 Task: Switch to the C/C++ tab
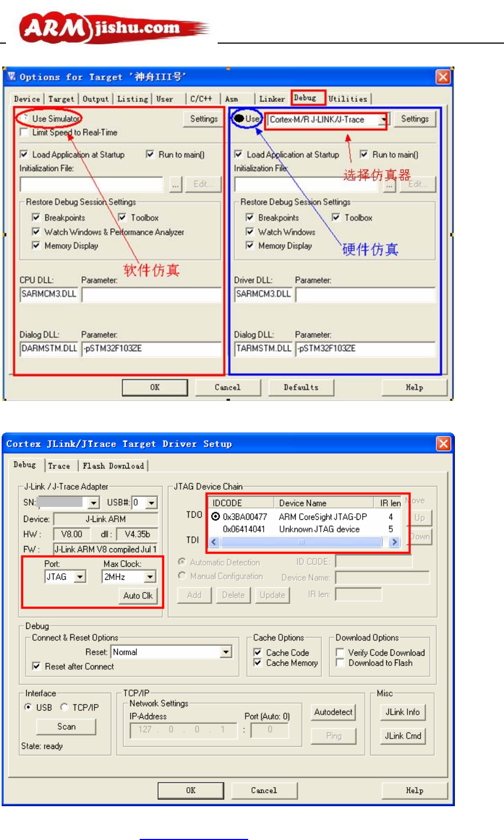pos(201,99)
